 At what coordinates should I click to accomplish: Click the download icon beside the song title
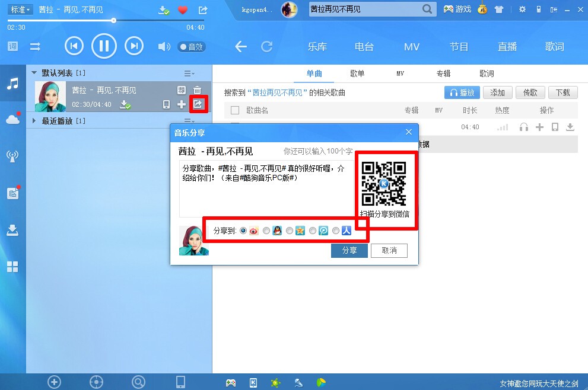pyautogui.click(x=164, y=10)
